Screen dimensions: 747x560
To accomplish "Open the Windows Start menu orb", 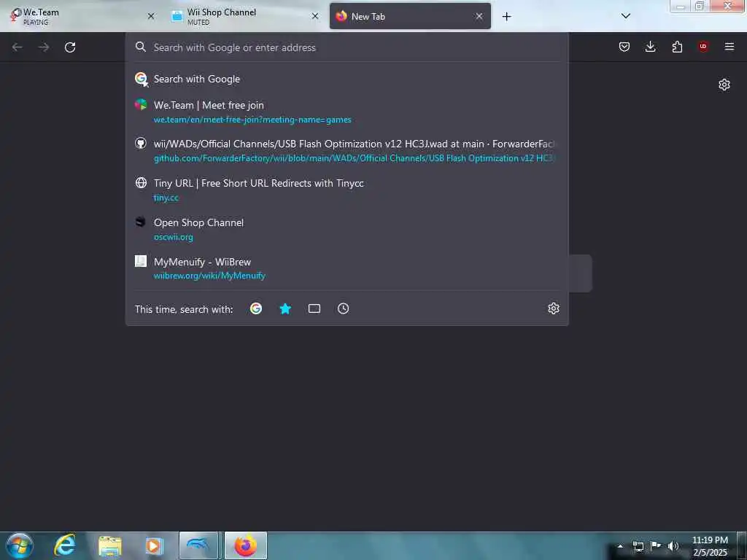I will [x=20, y=545].
